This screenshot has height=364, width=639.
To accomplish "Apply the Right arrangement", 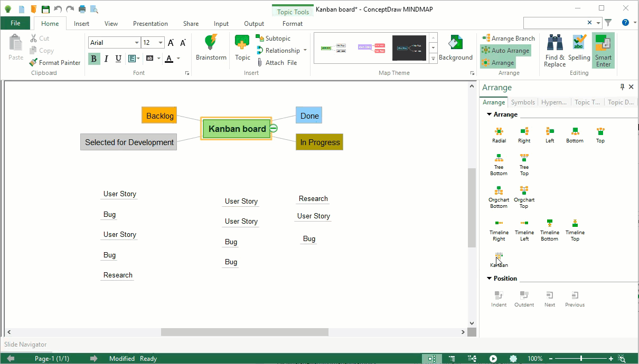I will point(524,136).
